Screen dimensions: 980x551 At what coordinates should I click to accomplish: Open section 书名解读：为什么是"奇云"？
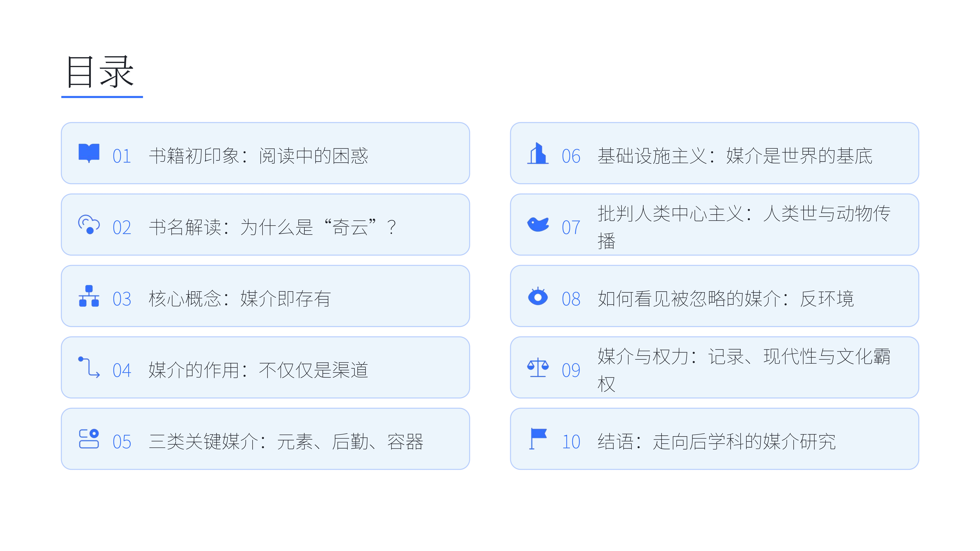[x=272, y=227]
